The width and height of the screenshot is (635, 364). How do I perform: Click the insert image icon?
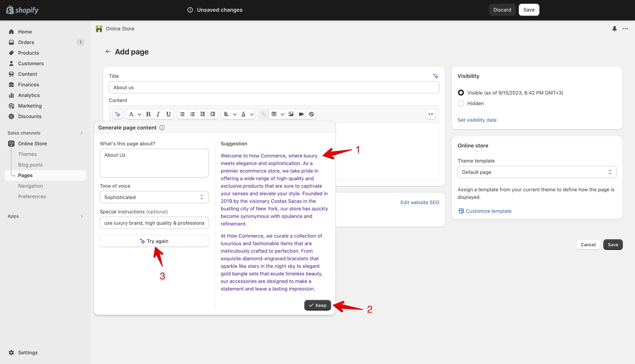click(x=291, y=114)
